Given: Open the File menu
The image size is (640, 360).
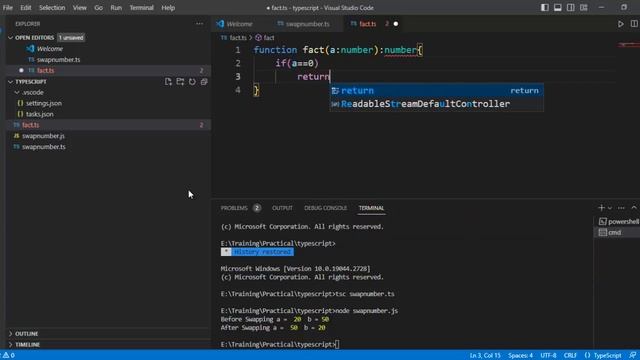Looking at the screenshot, I should click(x=8, y=8).
